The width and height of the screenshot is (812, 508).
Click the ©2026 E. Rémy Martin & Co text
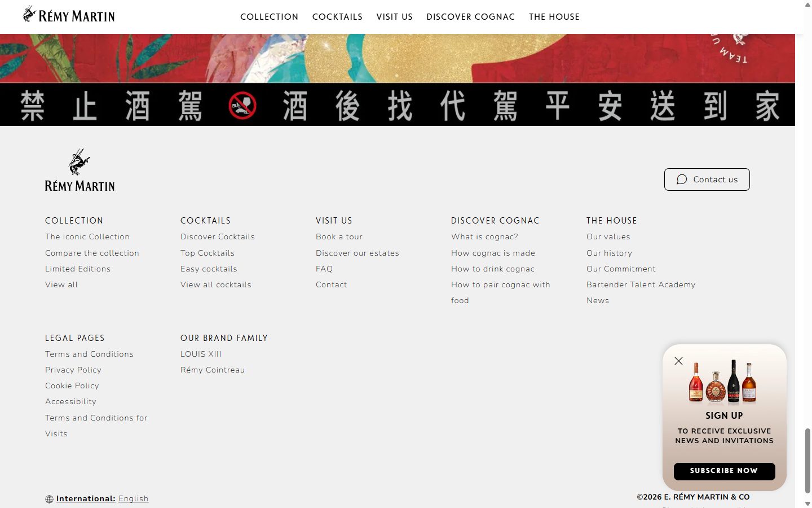[693, 497]
